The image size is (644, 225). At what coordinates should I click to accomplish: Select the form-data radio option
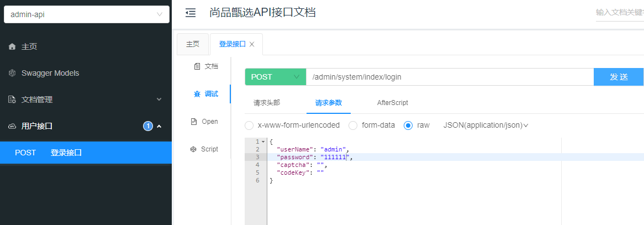click(x=353, y=125)
